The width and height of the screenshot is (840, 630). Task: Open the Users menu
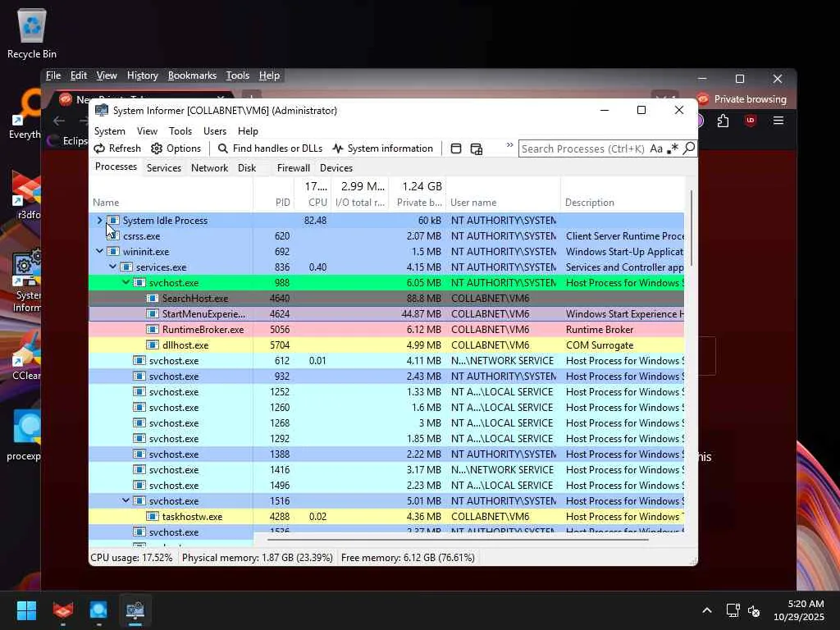click(215, 130)
